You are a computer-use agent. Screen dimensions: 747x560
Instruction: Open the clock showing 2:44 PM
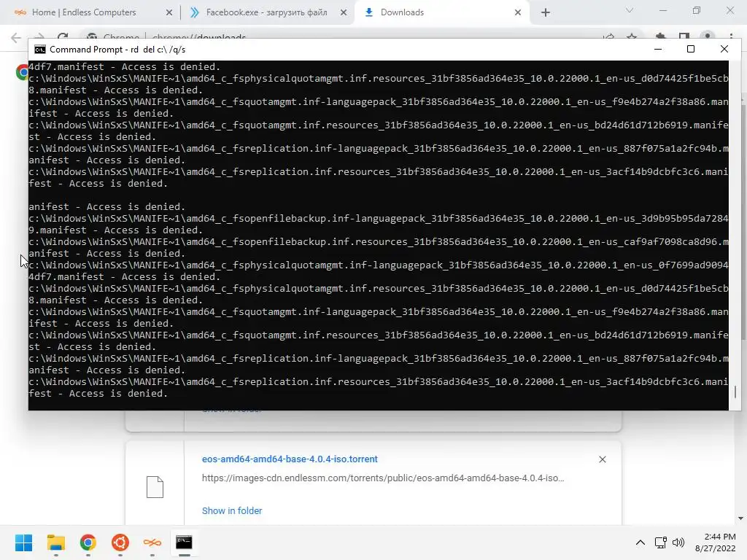coord(715,542)
